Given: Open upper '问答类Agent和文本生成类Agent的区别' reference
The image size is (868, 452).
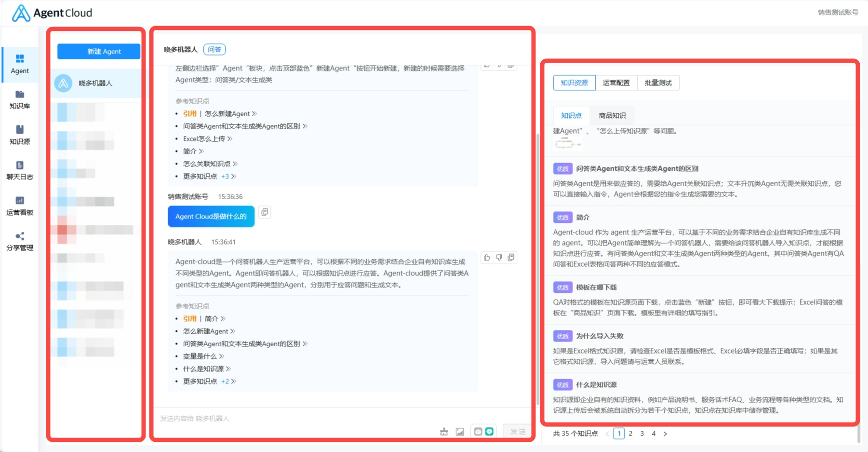Looking at the screenshot, I should pyautogui.click(x=245, y=126).
